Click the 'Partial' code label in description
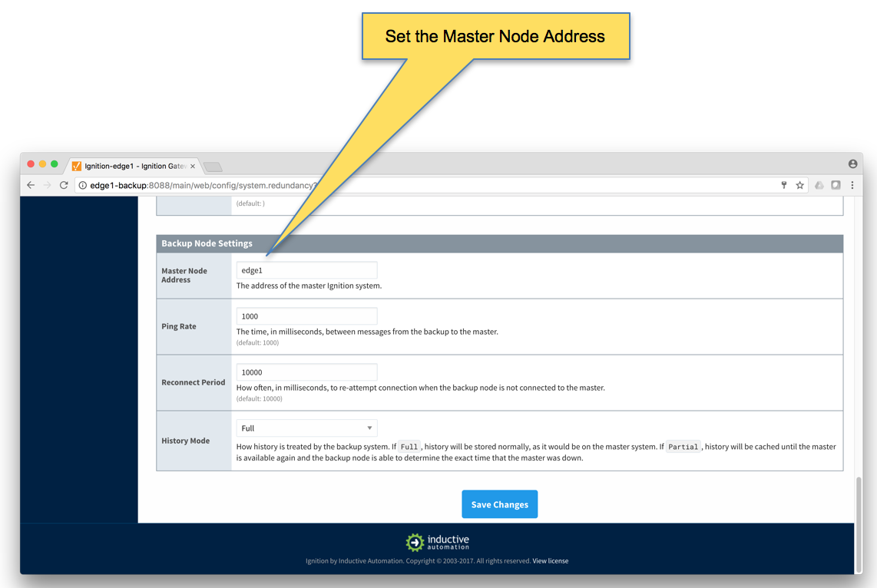This screenshot has width=877, height=588. [x=683, y=447]
